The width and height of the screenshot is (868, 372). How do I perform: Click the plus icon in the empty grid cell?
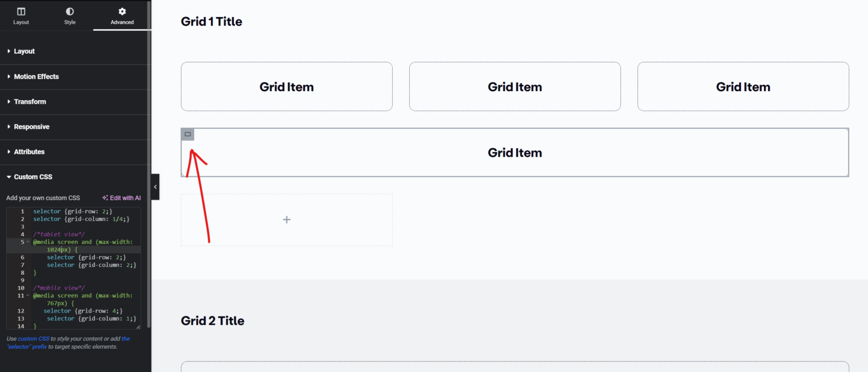287,219
